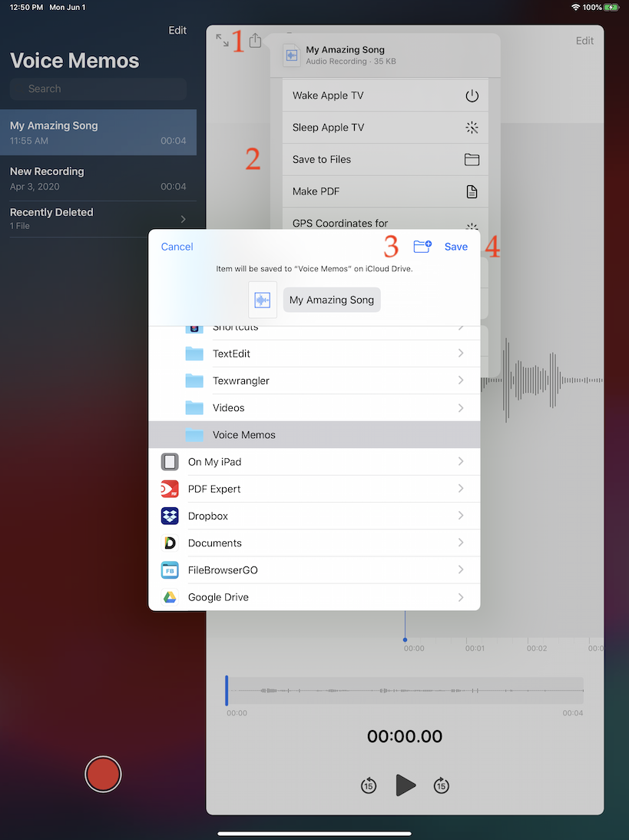629x840 pixels.
Task: Skip forward 15 seconds
Action: click(441, 786)
